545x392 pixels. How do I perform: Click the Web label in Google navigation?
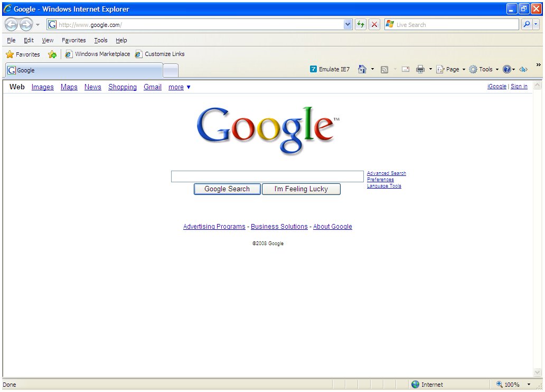coord(17,87)
